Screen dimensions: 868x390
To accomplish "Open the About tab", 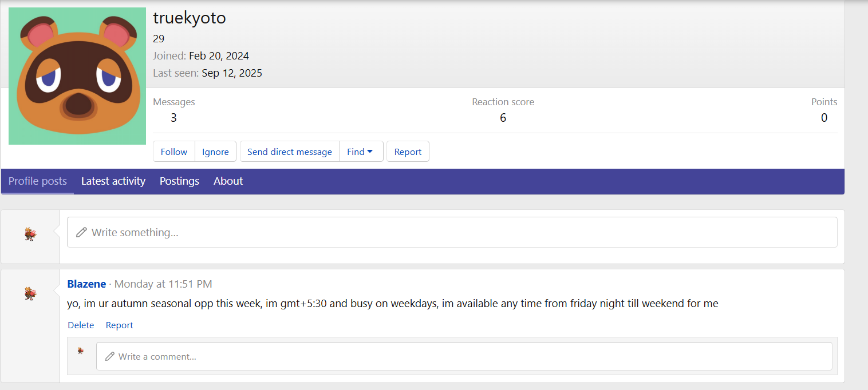I will (228, 181).
